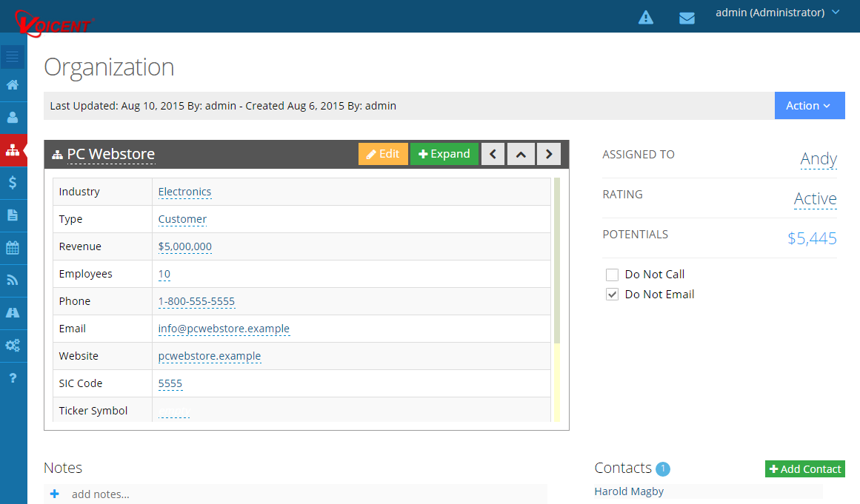Collapse the sidebar using the hamburger toggle

click(13, 56)
